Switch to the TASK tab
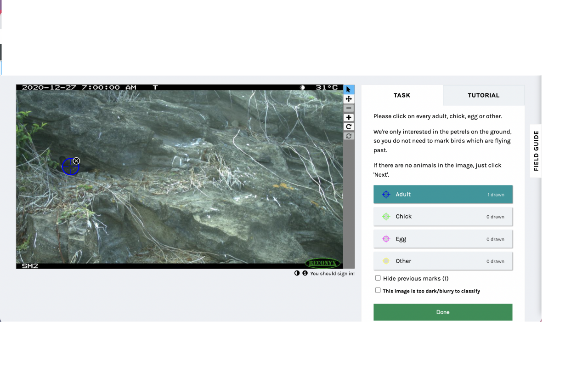The height and width of the screenshot is (368, 588). (402, 95)
